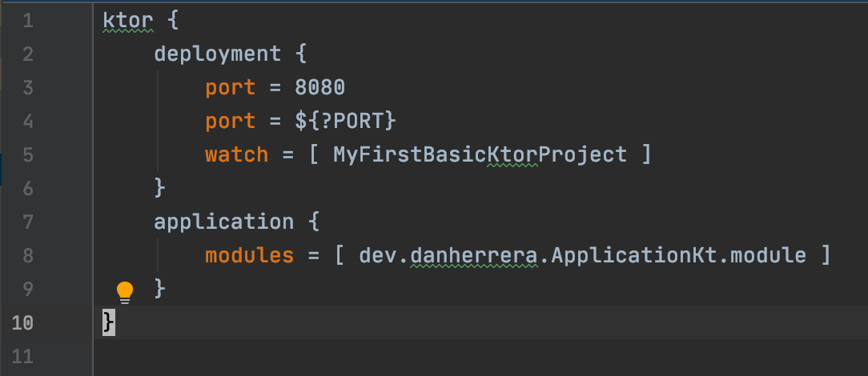Click the 'watch' key
868x376 pixels.
237,155
